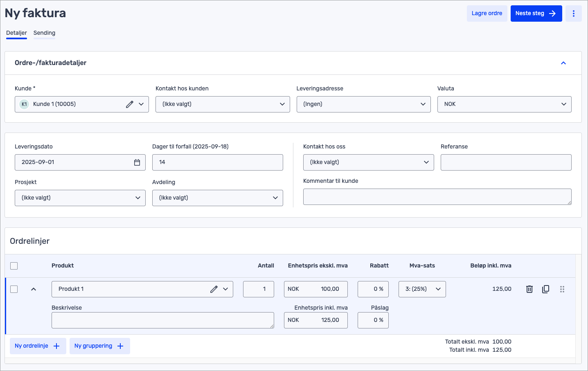Click the drag handle on the order line

[562, 289]
